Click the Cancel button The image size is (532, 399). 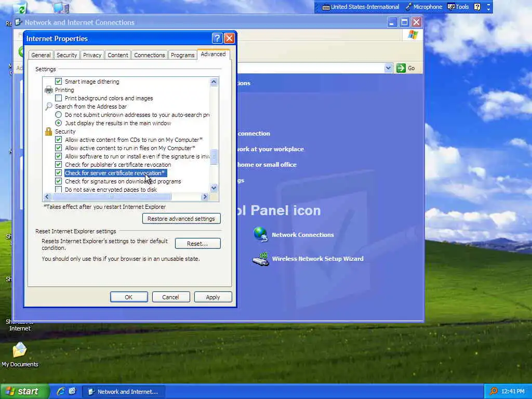tap(170, 297)
